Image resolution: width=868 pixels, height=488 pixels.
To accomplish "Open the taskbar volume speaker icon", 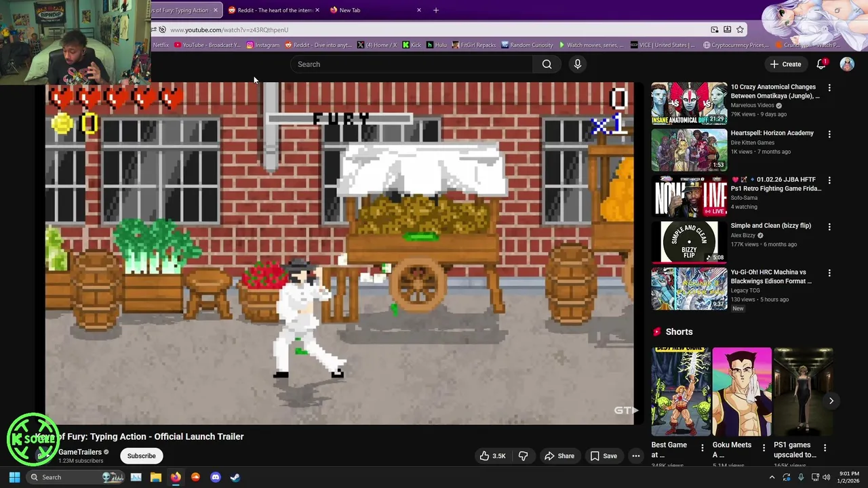I will pos(826,477).
